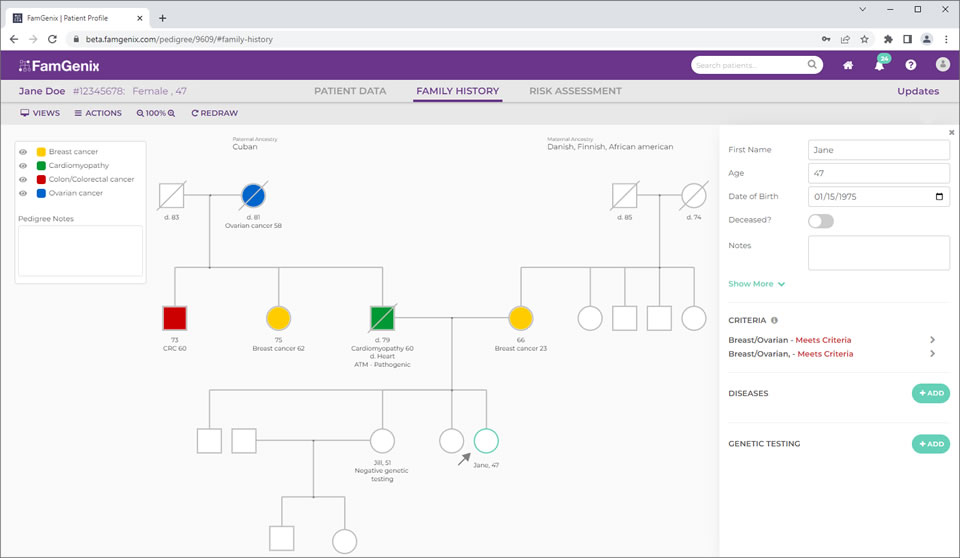Zoom out the pedigree with the left magnifier
Viewport: 960px width, 558px height.
point(140,113)
